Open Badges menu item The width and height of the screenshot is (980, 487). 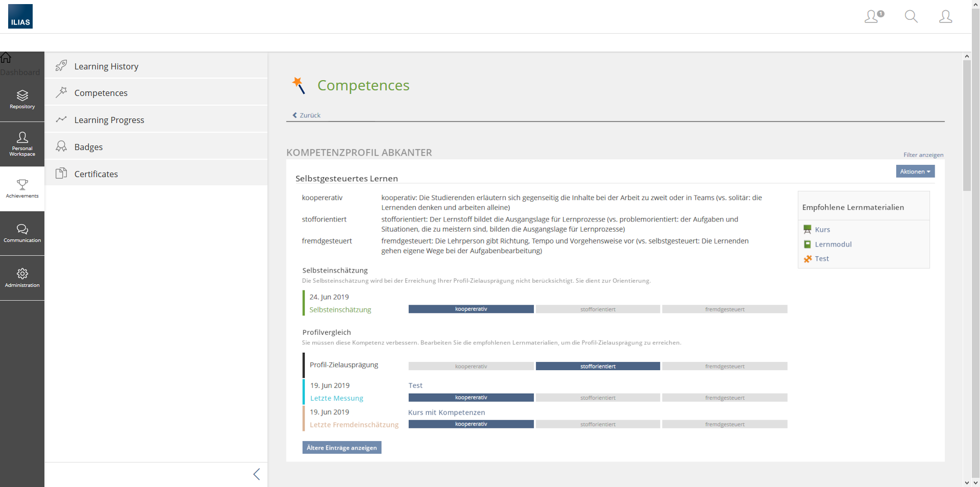(88, 147)
